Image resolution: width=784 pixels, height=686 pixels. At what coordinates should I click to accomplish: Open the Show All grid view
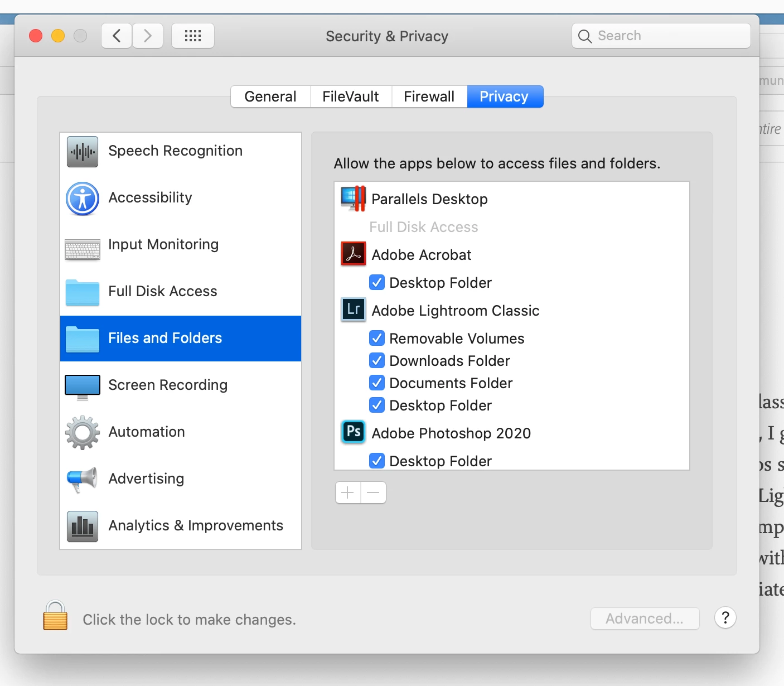193,36
